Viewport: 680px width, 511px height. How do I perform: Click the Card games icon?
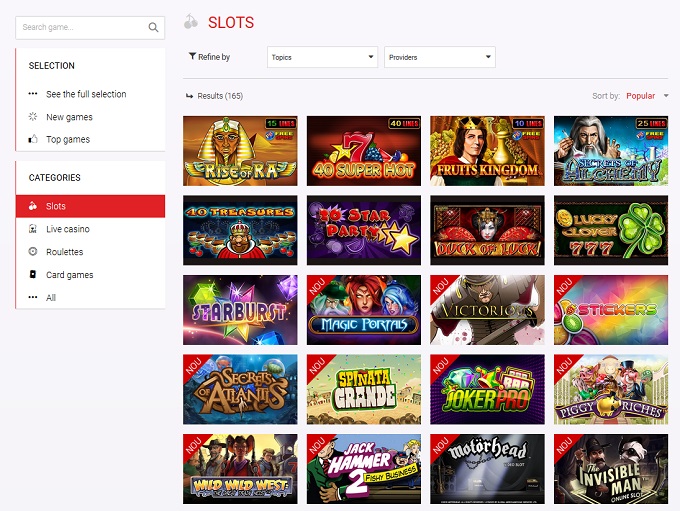[33, 275]
